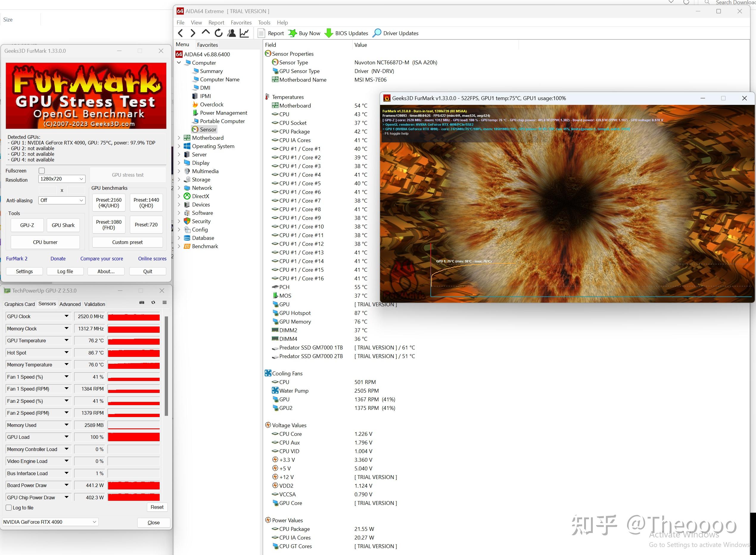Click GPU-Z sensors vertical scrollbar

166,366
